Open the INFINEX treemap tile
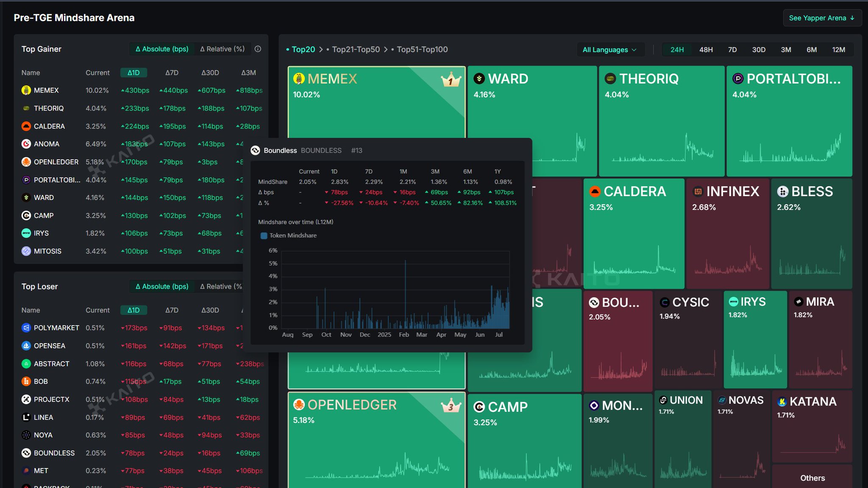 [727, 233]
